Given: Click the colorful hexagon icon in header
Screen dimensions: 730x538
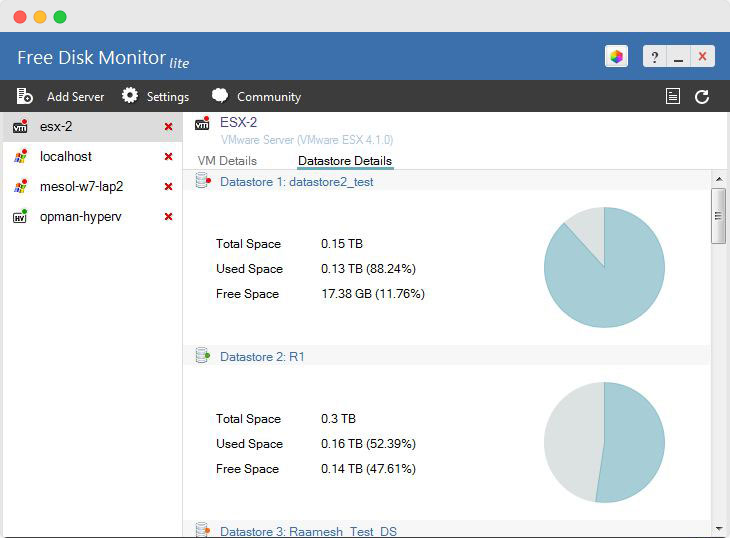Looking at the screenshot, I should 616,57.
